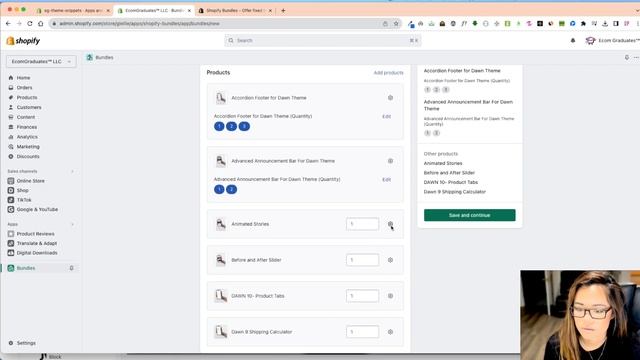
Task: Remove Advanced Announcement Bar product
Action: click(390, 161)
